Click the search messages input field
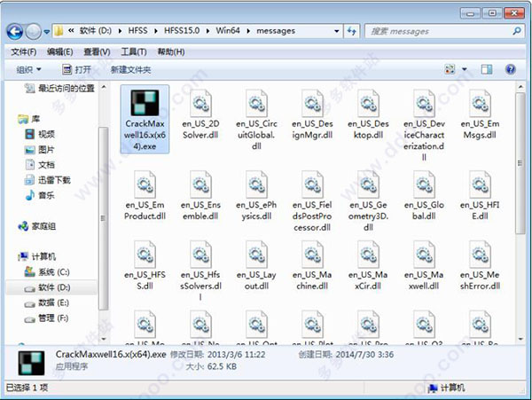The height and width of the screenshot is (400, 532). (x=440, y=31)
